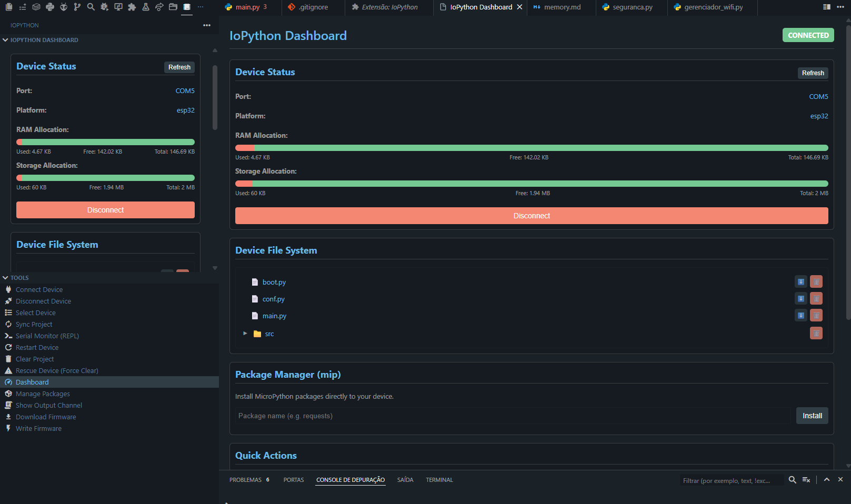This screenshot has width=851, height=504.
Task: Click Disconnect in the sidebar dashboard
Action: click(105, 210)
